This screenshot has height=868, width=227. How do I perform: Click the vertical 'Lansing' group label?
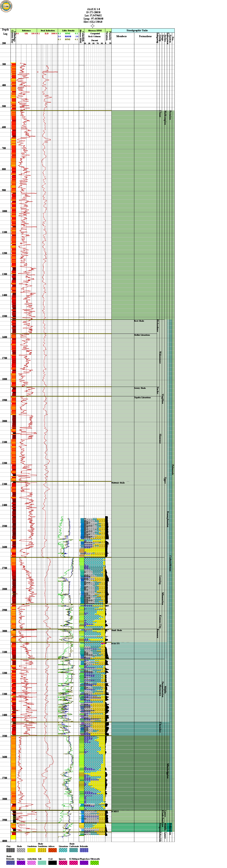point(160,580)
